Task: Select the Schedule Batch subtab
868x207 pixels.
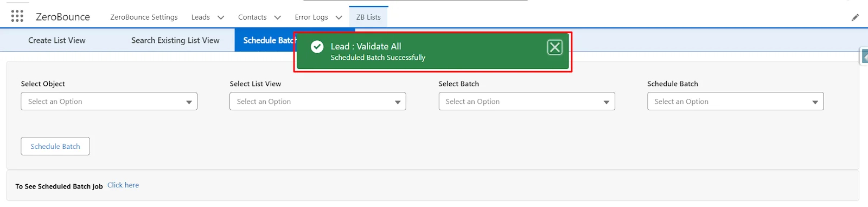Action: click(x=265, y=40)
